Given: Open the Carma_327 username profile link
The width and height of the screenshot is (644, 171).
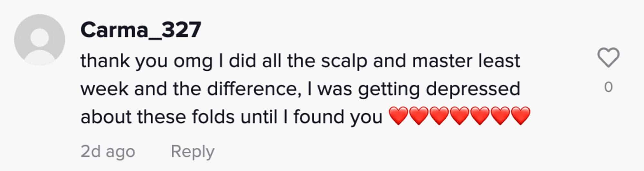Looking at the screenshot, I should (x=141, y=30).
